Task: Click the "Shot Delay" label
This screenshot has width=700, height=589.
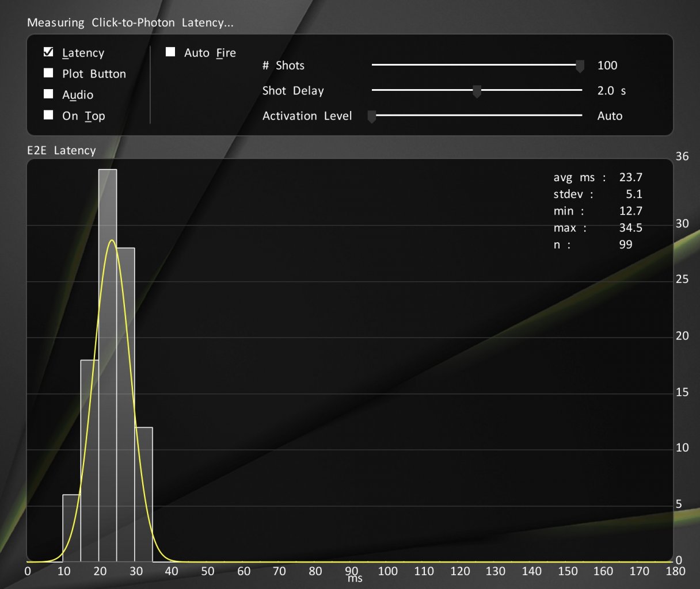Action: [x=293, y=90]
